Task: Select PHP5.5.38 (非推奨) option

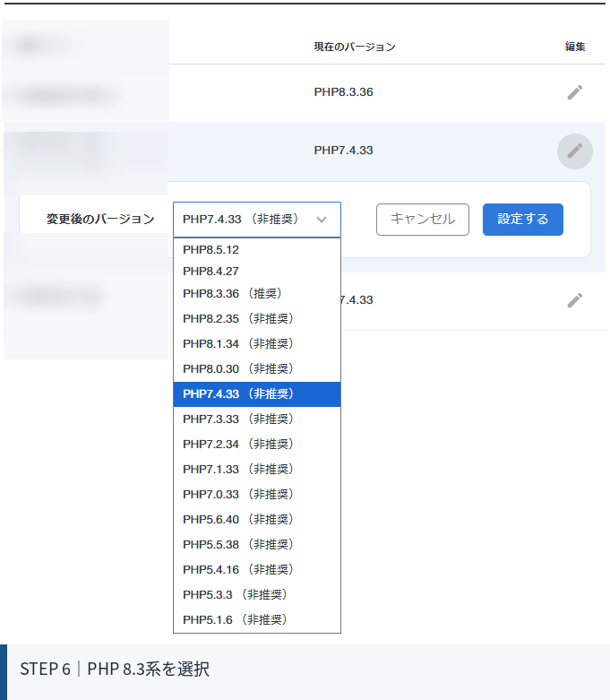Action: [x=257, y=545]
